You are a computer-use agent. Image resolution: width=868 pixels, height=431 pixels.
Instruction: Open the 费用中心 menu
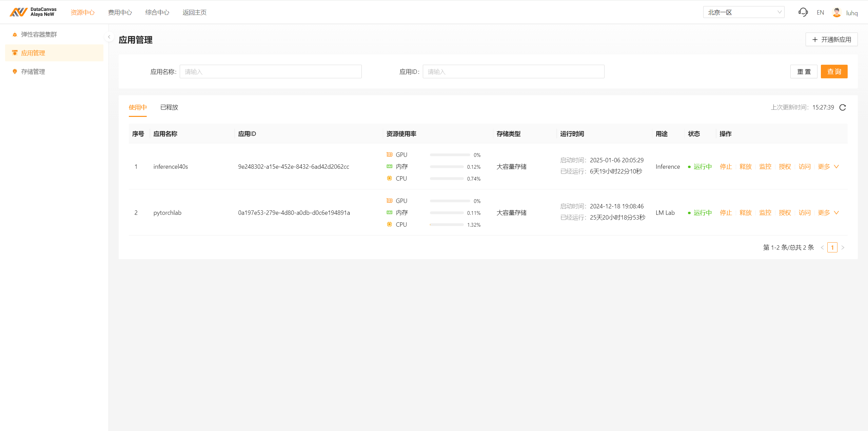click(120, 13)
